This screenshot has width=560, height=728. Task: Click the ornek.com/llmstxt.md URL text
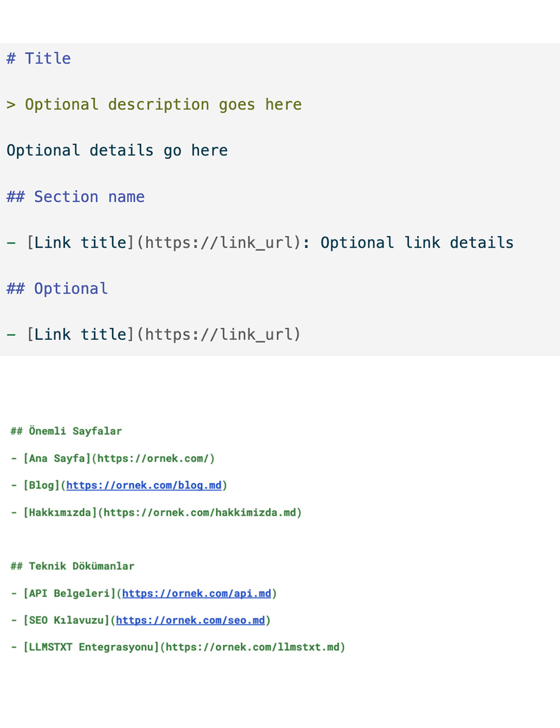click(x=253, y=647)
